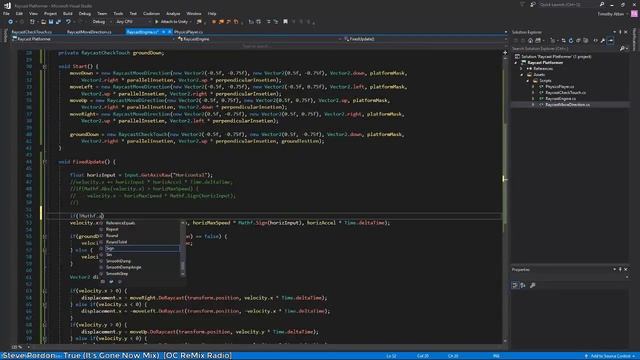Screen dimensions: 640x360
Task: Click the Alphabetical sort icon in Properties panel
Action: [523, 285]
